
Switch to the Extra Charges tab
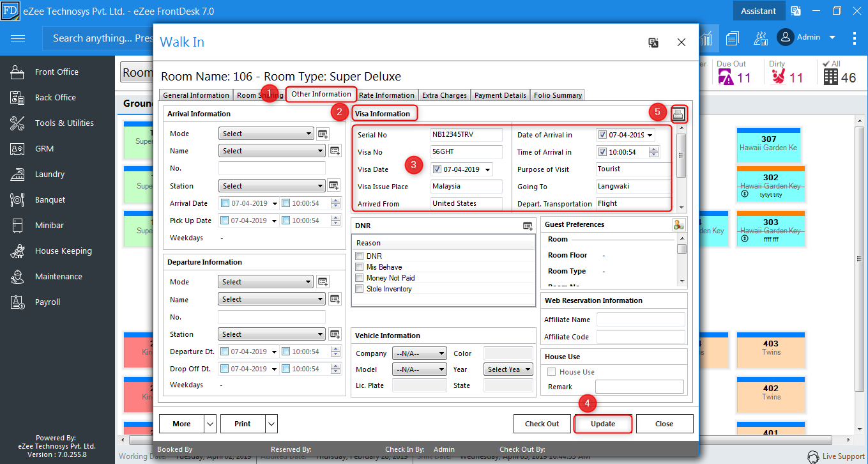445,95
